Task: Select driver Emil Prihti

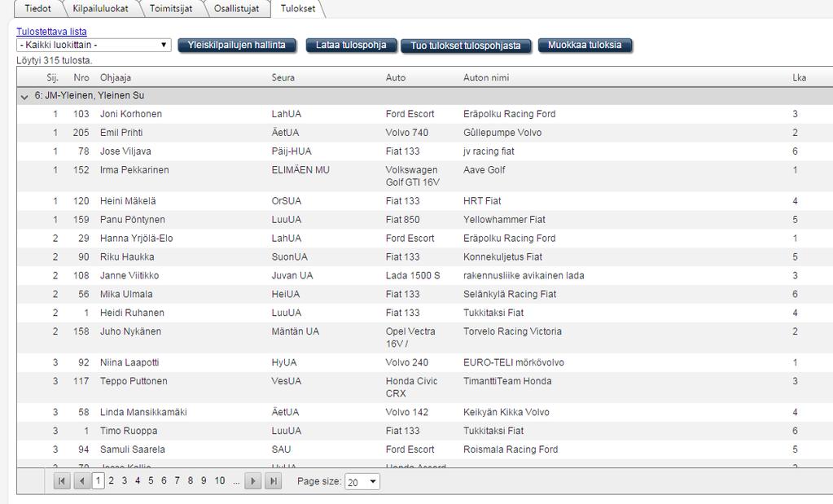Action: click(121, 132)
